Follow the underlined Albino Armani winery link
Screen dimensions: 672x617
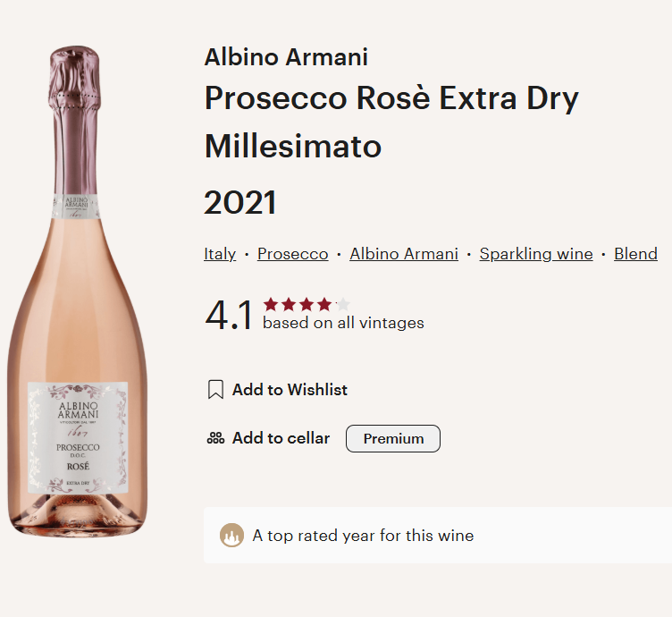point(404,254)
